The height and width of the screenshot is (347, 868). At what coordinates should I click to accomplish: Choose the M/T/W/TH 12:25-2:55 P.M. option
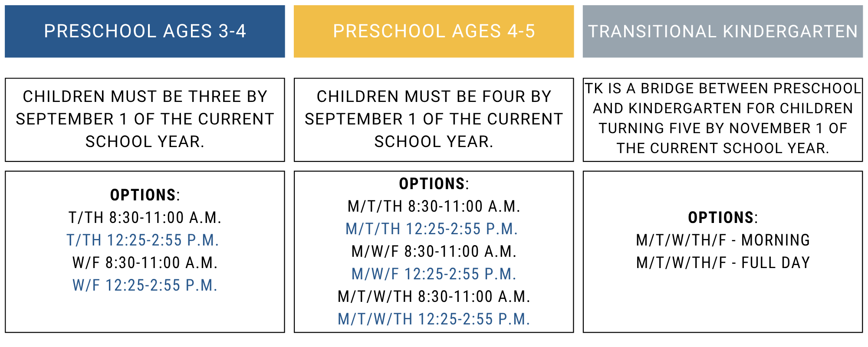pyautogui.click(x=434, y=319)
